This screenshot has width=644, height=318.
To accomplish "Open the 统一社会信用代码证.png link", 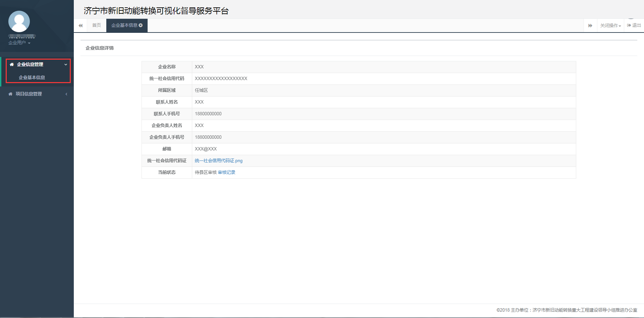I will 218,161.
